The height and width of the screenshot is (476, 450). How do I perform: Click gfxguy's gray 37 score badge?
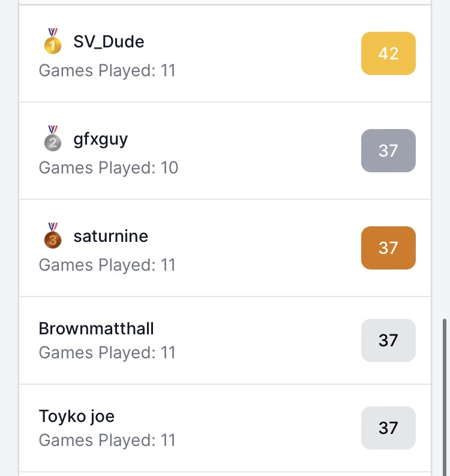[x=388, y=151]
